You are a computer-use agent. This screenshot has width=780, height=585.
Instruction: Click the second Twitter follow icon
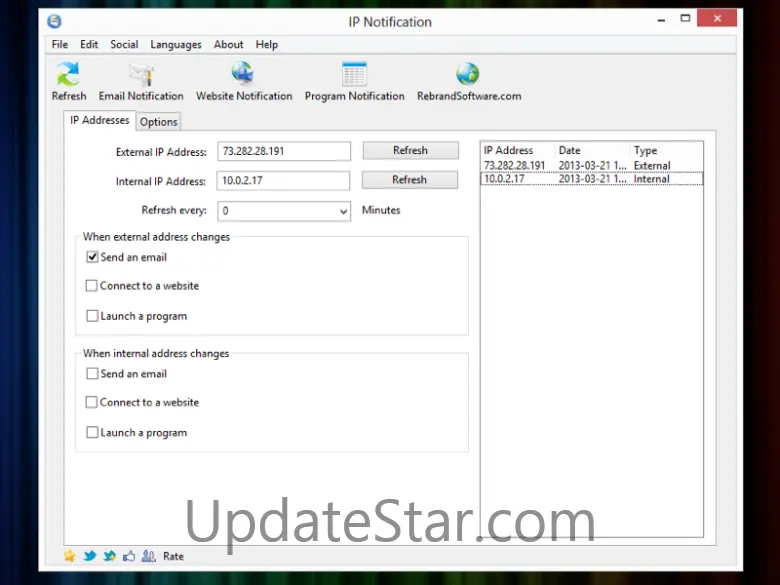(109, 556)
